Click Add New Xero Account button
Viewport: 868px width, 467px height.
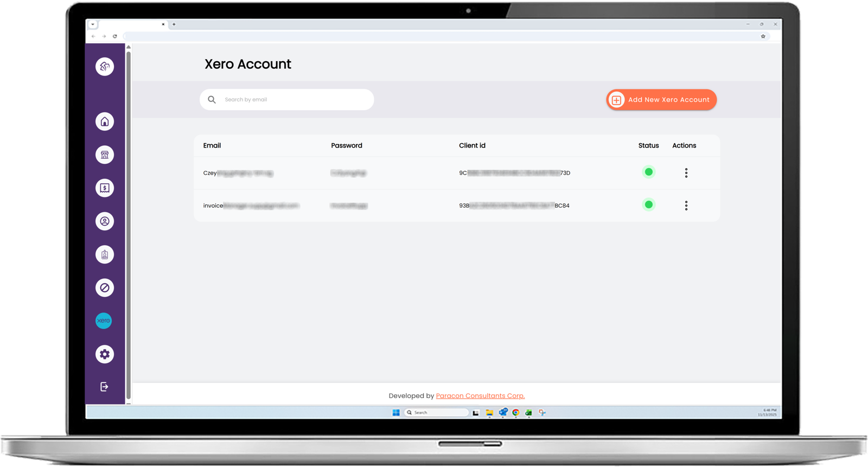point(661,100)
